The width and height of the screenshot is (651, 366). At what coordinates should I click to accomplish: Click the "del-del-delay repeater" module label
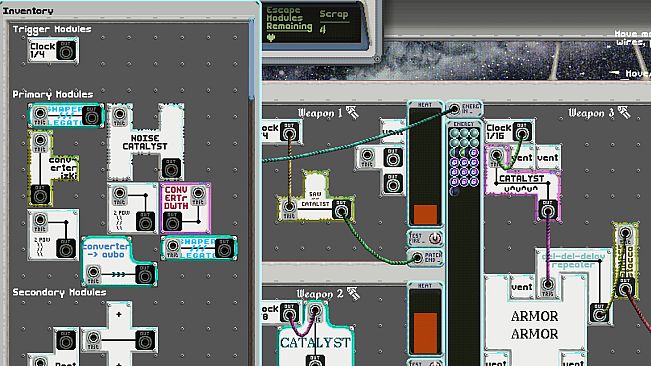[573, 261]
